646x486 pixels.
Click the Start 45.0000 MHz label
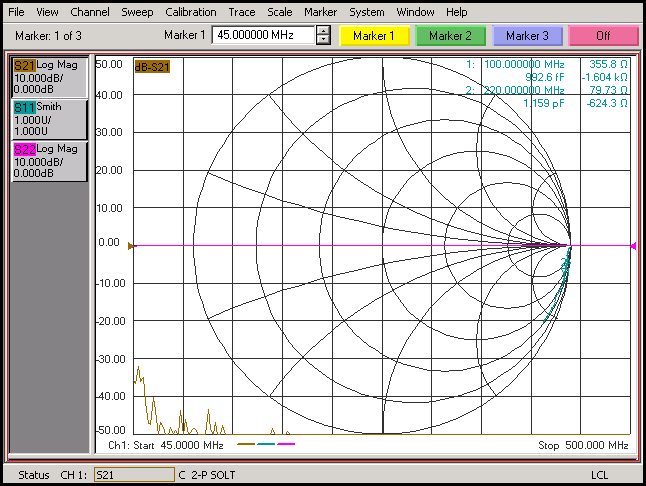(178, 445)
